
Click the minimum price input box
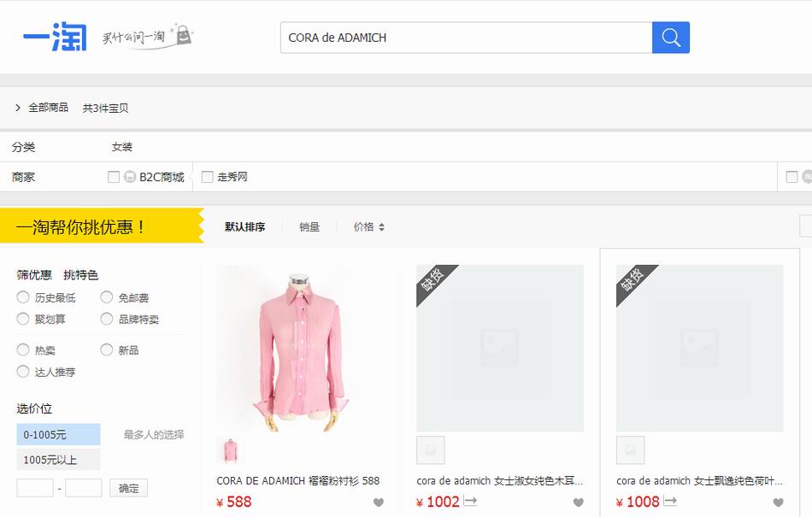coord(35,488)
